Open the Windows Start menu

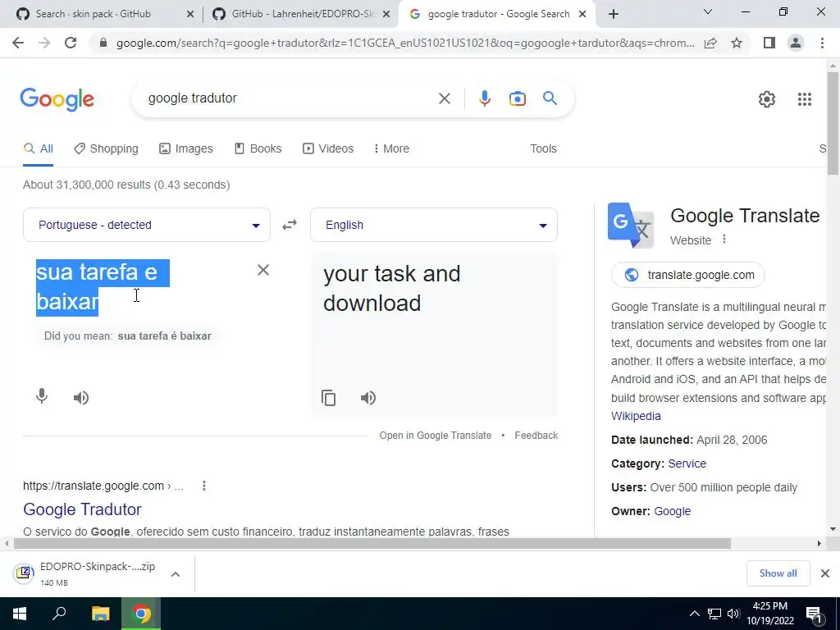coord(20,614)
